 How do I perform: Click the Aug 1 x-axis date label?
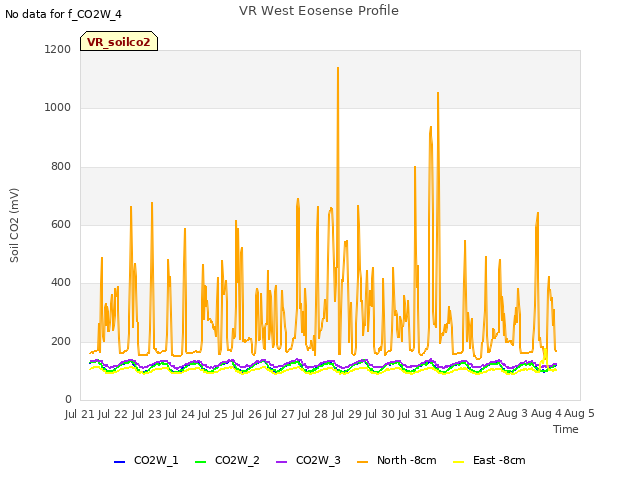tap(446, 414)
